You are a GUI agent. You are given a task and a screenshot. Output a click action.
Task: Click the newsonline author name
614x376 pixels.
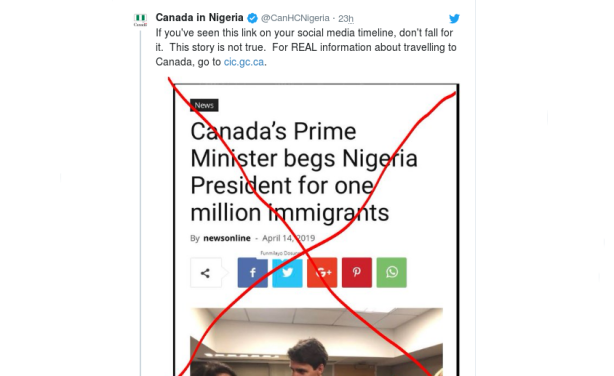[x=227, y=238]
